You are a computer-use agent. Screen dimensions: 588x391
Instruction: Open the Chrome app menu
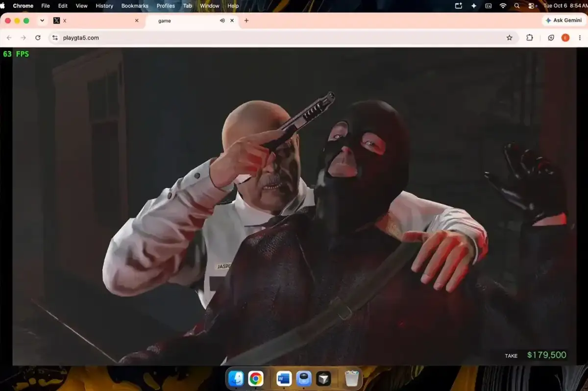point(23,6)
